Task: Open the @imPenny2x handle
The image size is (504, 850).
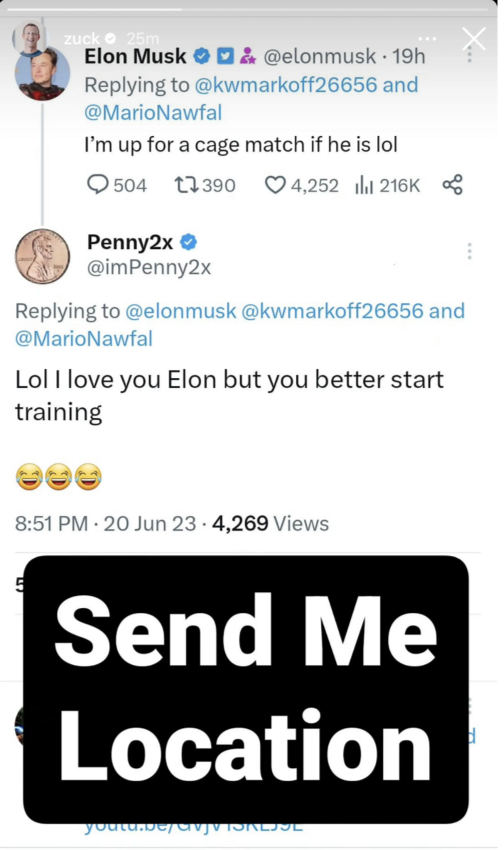Action: (149, 267)
